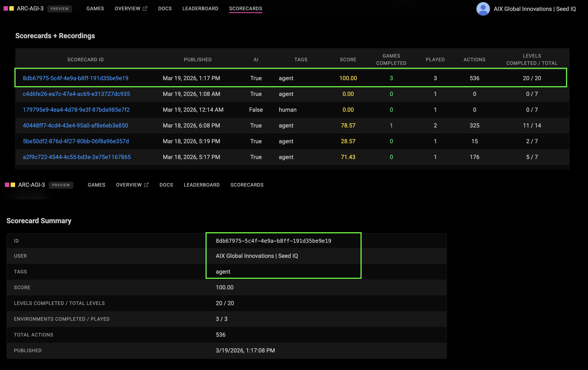
Task: Click the user avatar icon
Action: click(x=483, y=9)
